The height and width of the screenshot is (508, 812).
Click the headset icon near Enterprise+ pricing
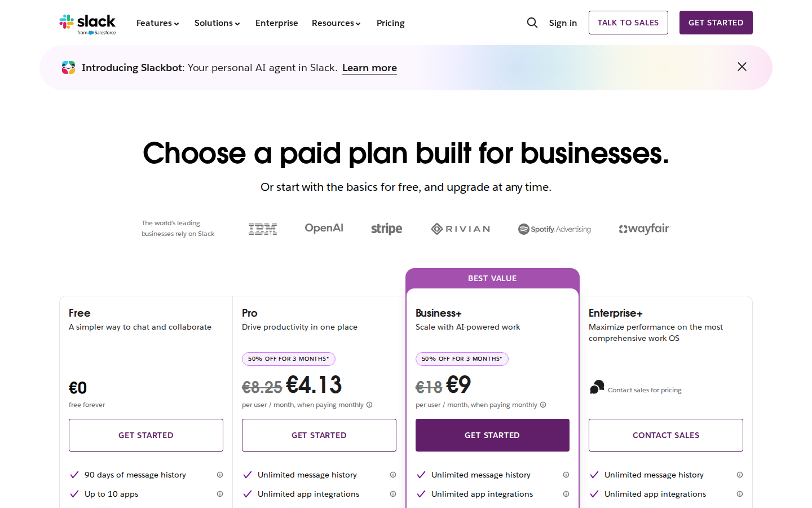(597, 387)
